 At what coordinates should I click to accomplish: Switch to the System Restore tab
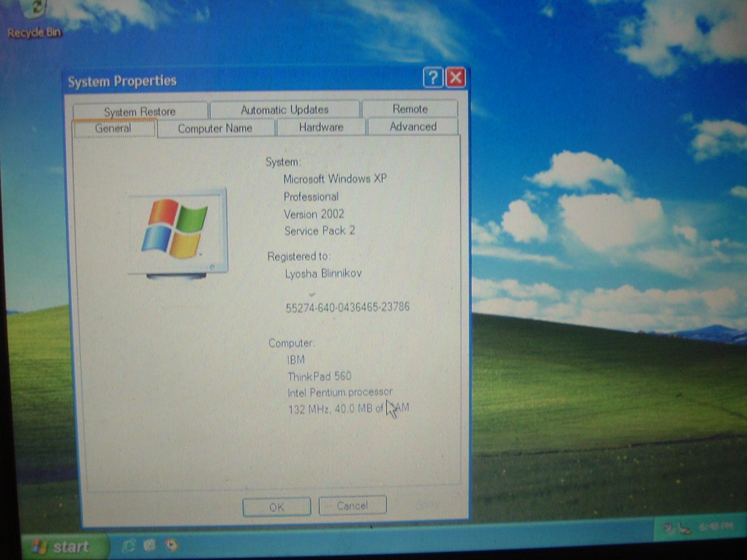(x=140, y=111)
